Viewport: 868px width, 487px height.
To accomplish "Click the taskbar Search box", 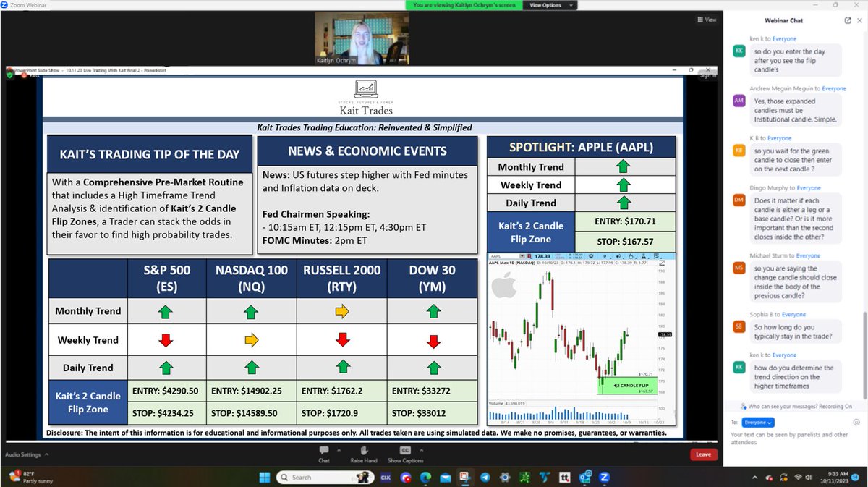I will 325,477.
